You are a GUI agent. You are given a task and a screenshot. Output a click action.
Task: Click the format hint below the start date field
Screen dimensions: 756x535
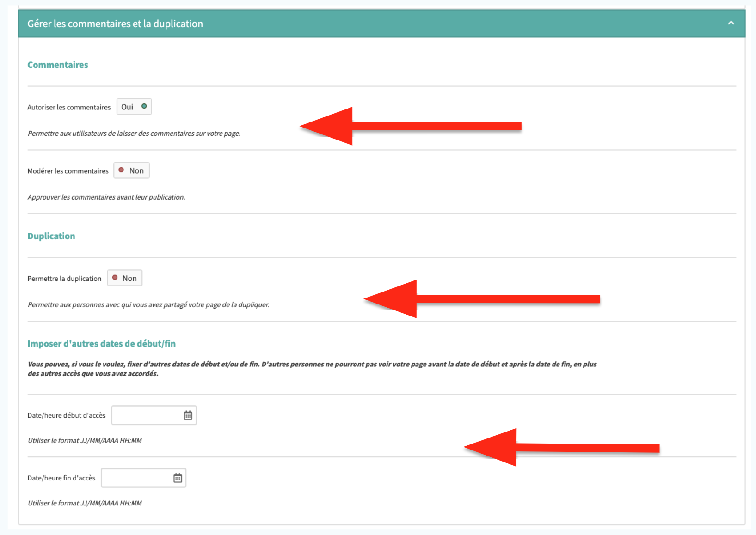85,440
